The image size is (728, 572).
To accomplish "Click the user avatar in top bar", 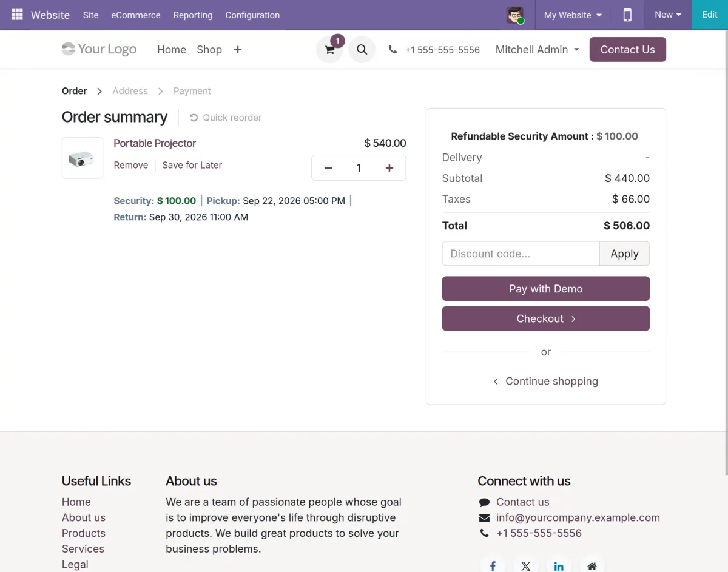I will point(515,15).
